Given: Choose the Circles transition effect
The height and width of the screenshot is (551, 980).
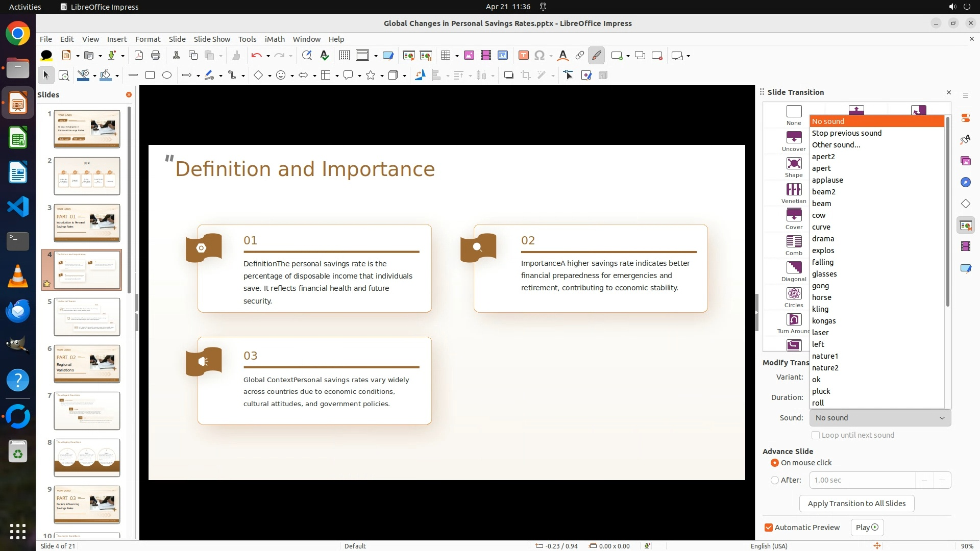Looking at the screenshot, I should 794,294.
